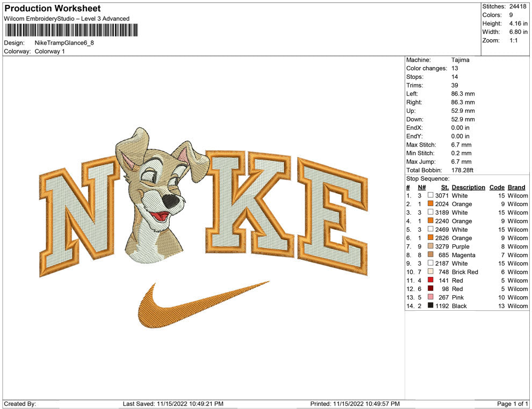Viewport: 532px width, 409px height.
Task: Select the Magenta 685 color swatch
Action: click(x=430, y=254)
